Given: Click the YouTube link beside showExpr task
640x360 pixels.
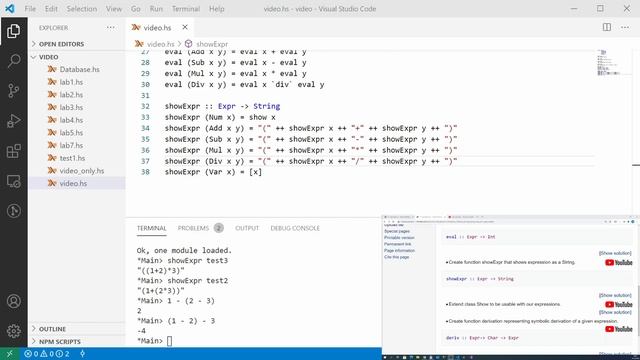Looking at the screenshot, I should [618, 262].
